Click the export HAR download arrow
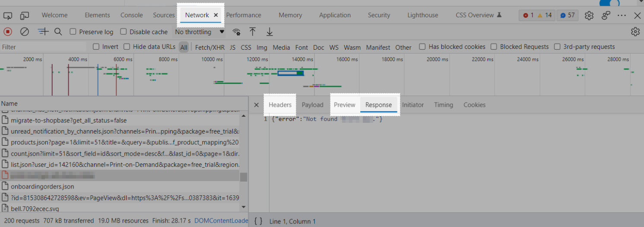Viewport: 644px width, 227px height. pyautogui.click(x=270, y=32)
